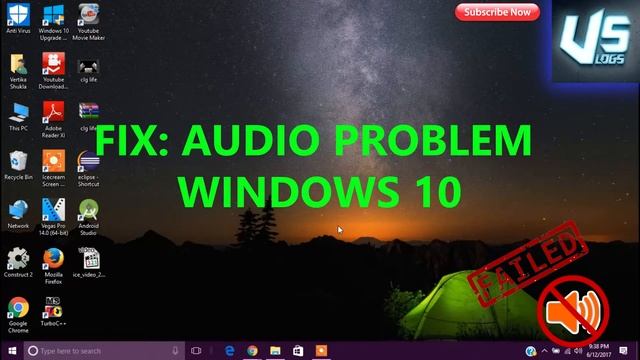Viewport: 640px width, 360px height.
Task: Launch Android Studio shortcut
Action: [x=89, y=217]
